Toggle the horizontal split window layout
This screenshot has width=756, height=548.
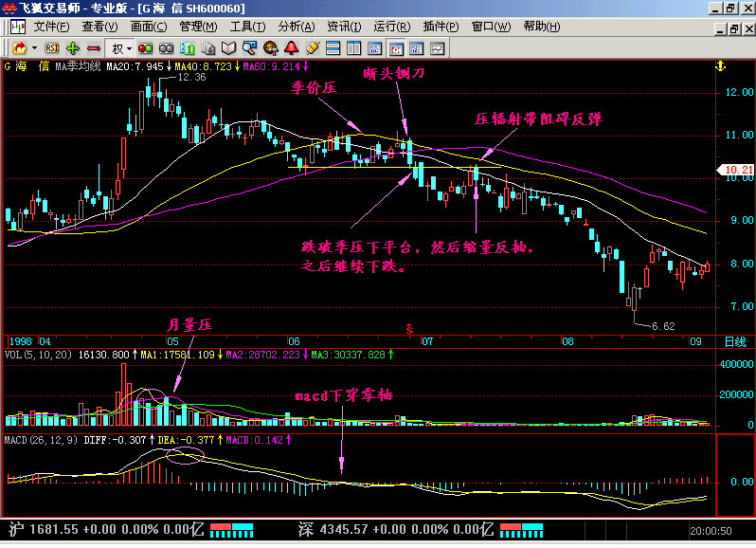click(333, 47)
